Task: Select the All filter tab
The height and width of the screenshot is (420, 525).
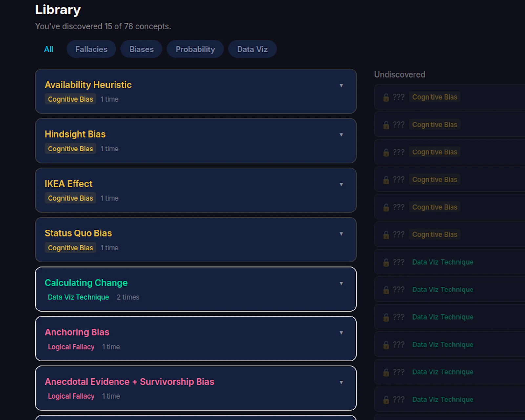Action: click(x=49, y=49)
